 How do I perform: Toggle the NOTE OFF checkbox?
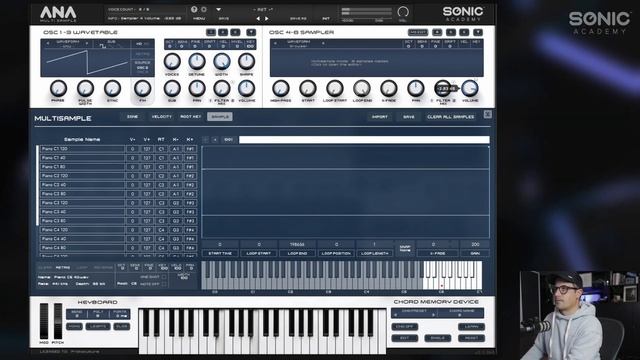coord(164,284)
